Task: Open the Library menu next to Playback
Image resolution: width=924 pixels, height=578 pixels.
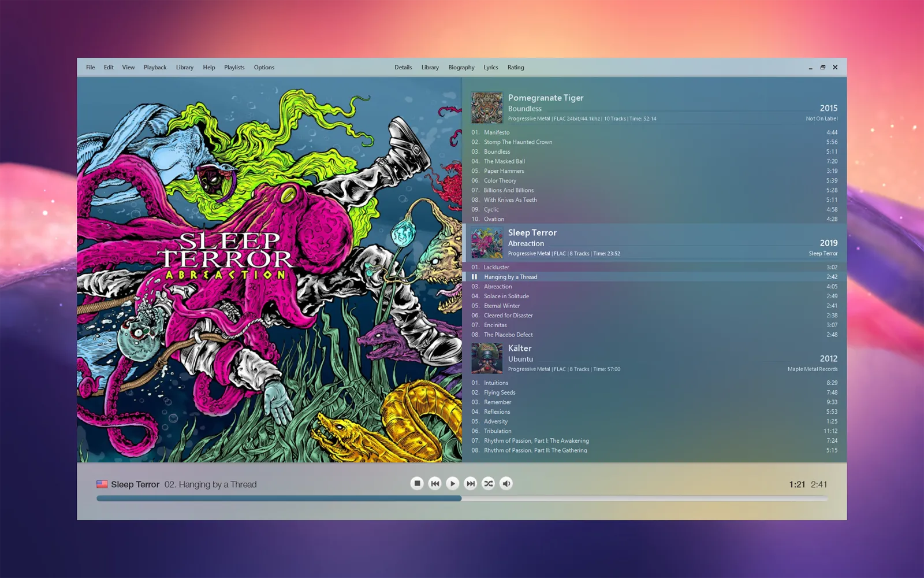Action: [x=185, y=68]
